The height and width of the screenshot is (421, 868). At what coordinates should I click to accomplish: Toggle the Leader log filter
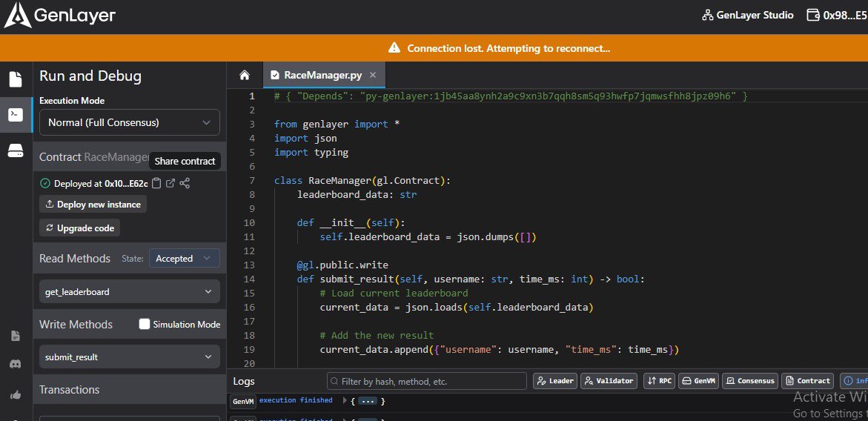[555, 381]
